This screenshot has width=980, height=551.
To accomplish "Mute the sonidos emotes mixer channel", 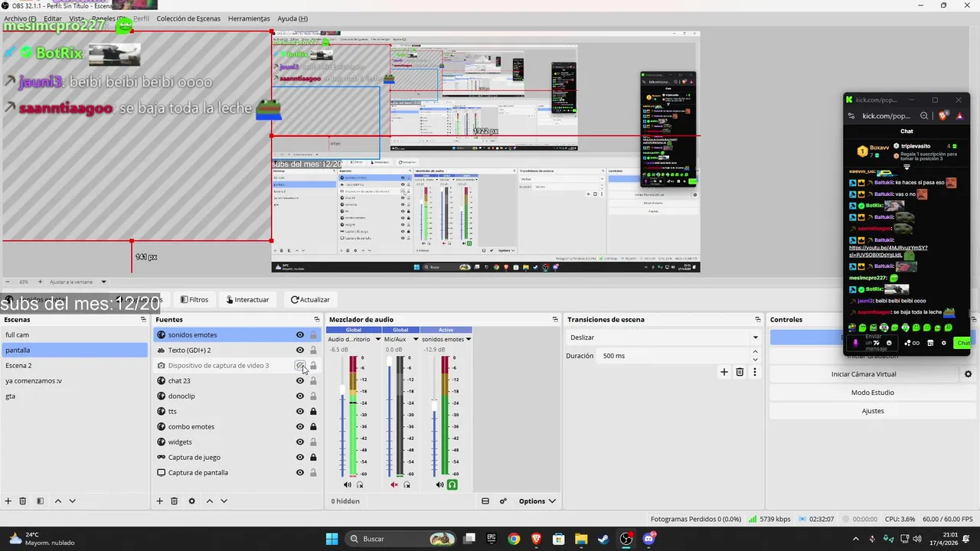I will (x=439, y=484).
